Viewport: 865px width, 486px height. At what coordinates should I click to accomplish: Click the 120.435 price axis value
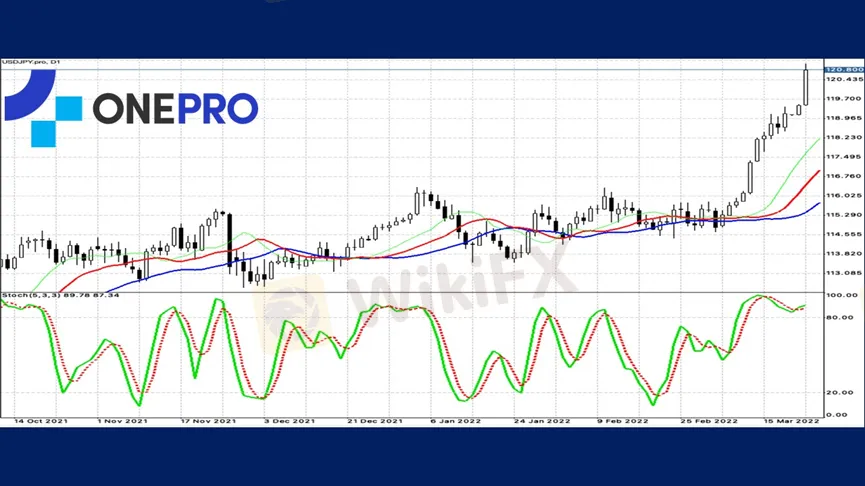click(844, 79)
